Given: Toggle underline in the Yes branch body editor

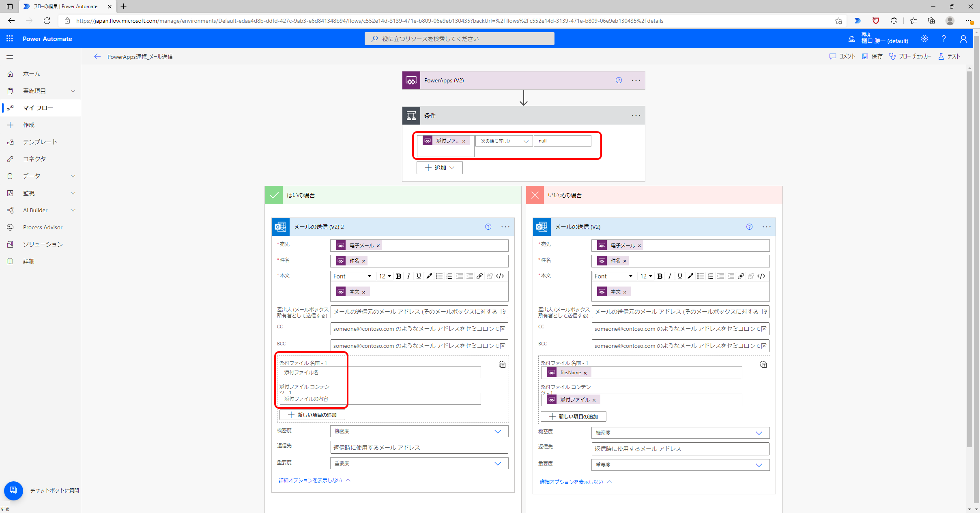Looking at the screenshot, I should (x=419, y=276).
